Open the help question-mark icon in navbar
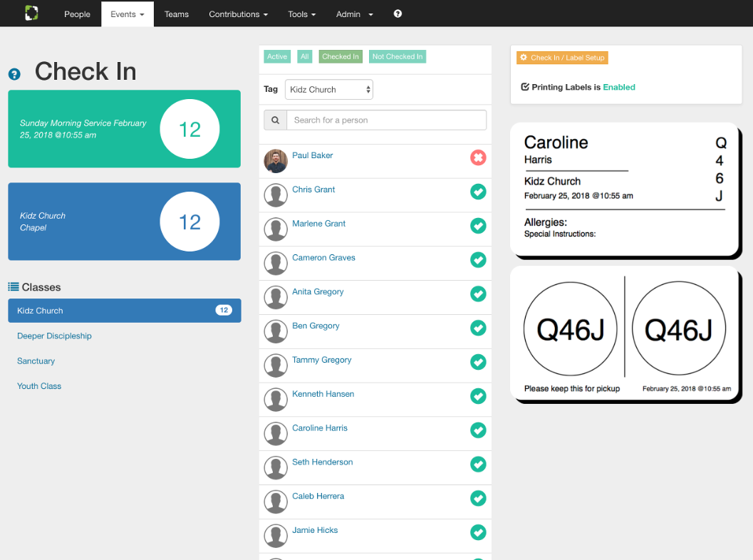This screenshot has width=753, height=560. (x=398, y=14)
